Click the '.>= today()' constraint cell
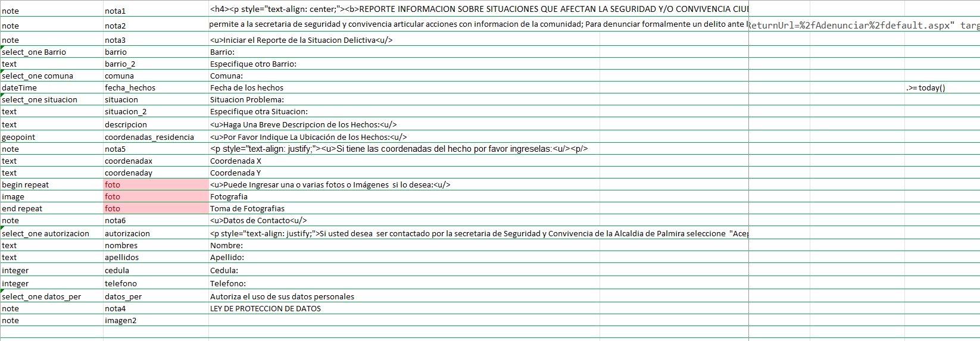Screen dimensions: 980x341 [x=942, y=87]
